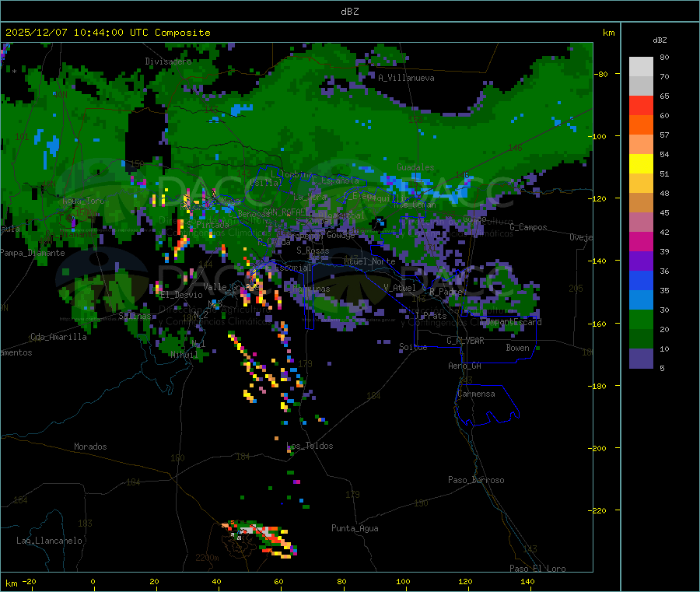The height and width of the screenshot is (592, 700).
Task: Click the 'Aero_GA' map label
Action: point(465,366)
